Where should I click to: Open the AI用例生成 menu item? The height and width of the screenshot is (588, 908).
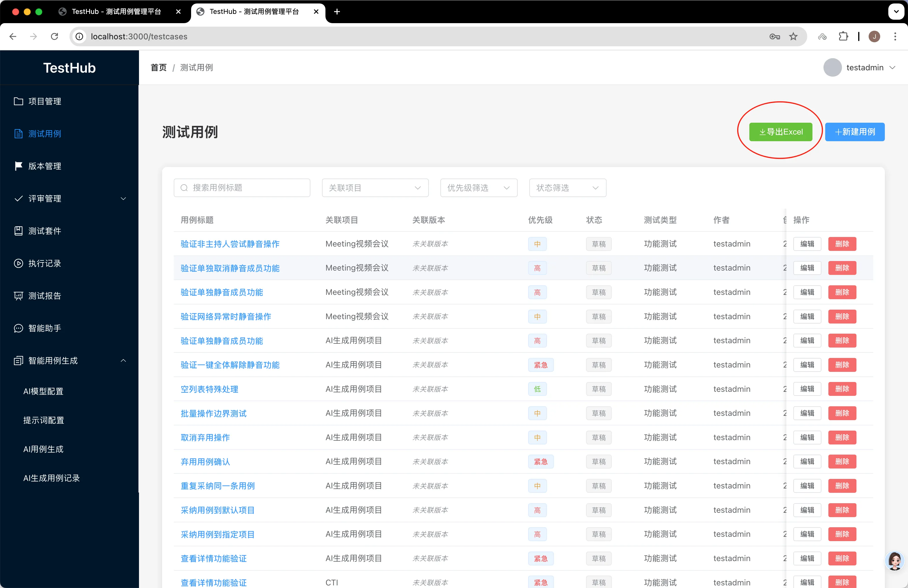pyautogui.click(x=43, y=449)
